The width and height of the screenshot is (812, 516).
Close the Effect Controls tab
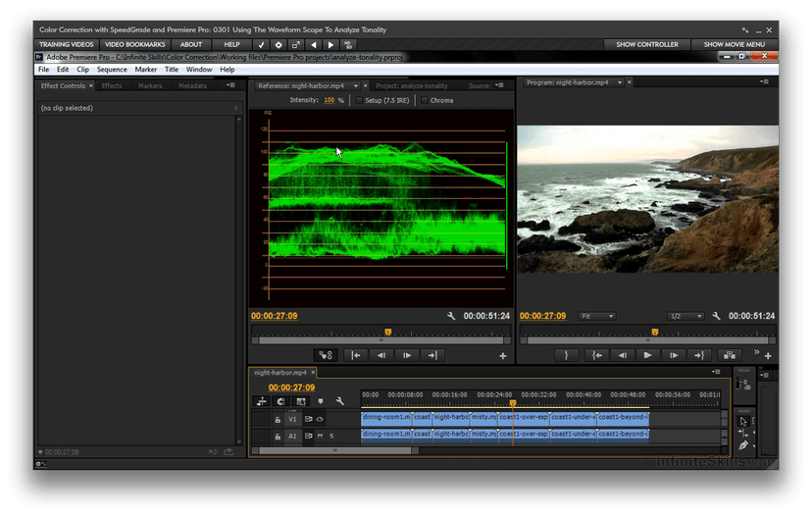(91, 86)
